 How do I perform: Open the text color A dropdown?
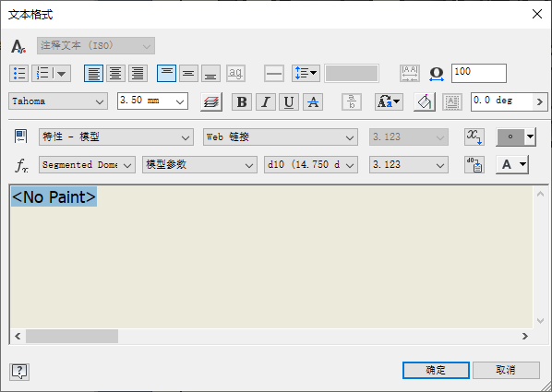tap(512, 165)
